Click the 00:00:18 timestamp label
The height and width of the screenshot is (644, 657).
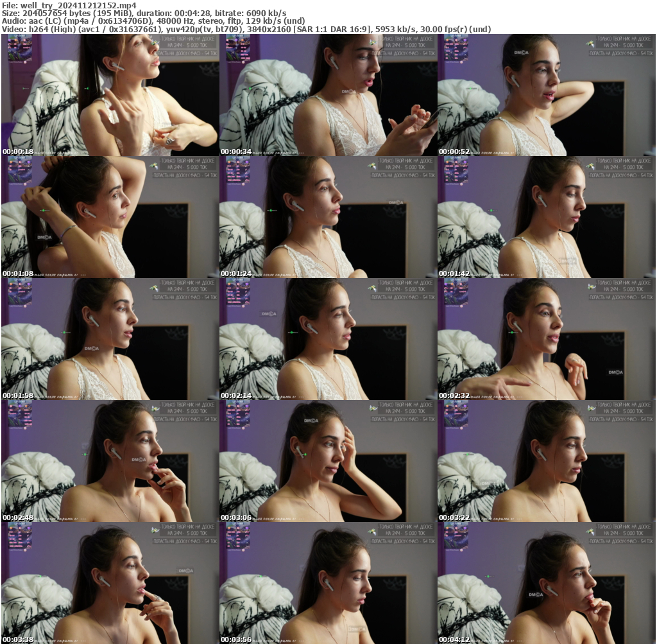(15, 152)
